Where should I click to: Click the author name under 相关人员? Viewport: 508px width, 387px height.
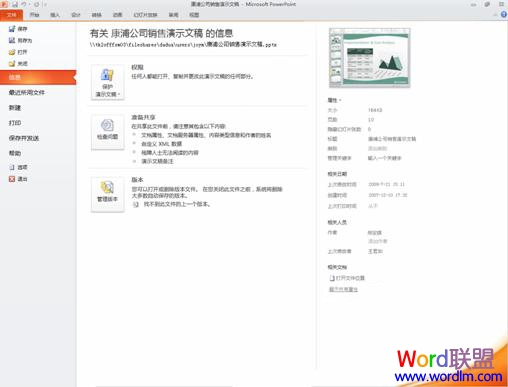coord(375,233)
